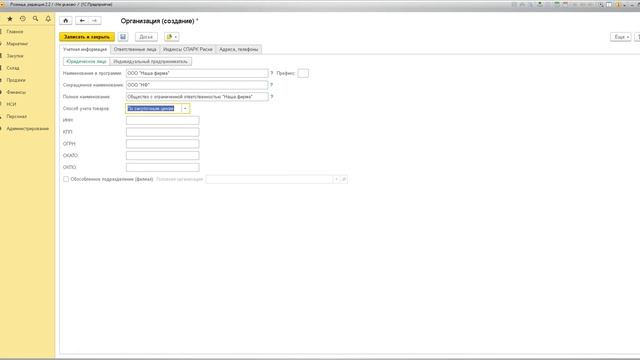Select Юридическое лицо toggle option
The image size is (640, 360).
coord(86,61)
